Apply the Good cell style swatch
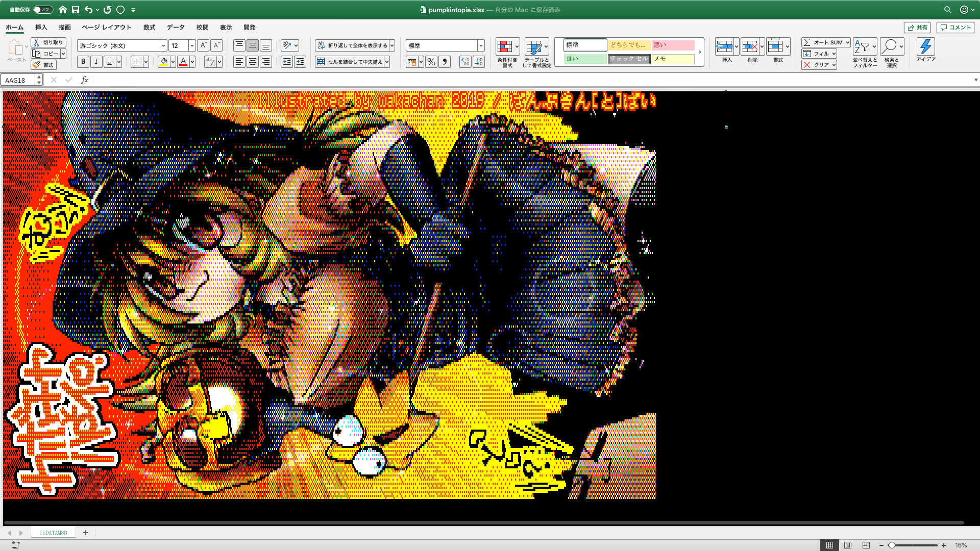Image resolution: width=980 pixels, height=551 pixels. click(585, 59)
